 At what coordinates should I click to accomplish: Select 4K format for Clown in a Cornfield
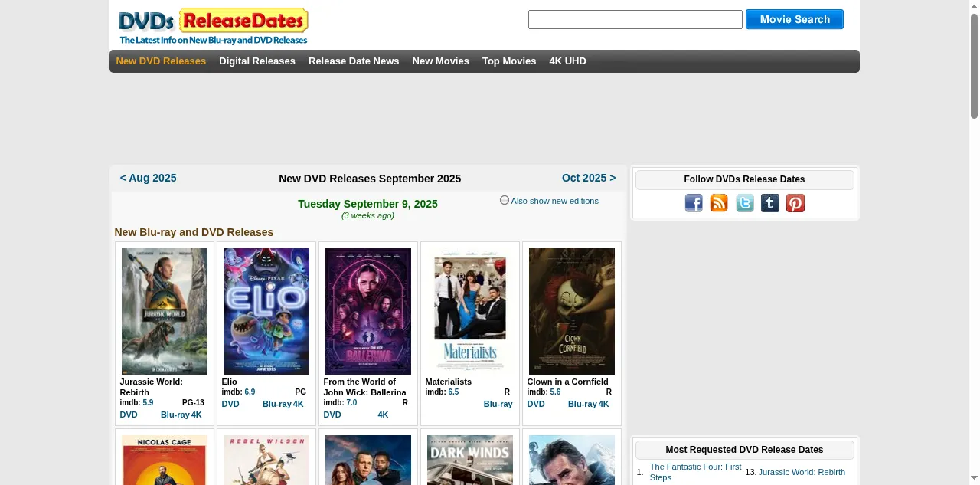[604, 404]
